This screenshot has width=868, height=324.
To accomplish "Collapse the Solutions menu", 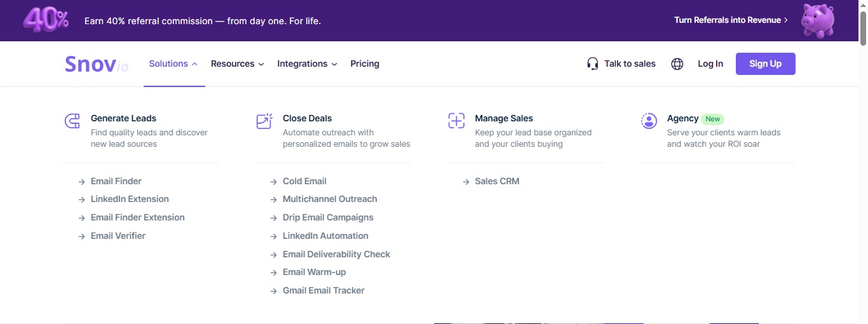I will 173,64.
